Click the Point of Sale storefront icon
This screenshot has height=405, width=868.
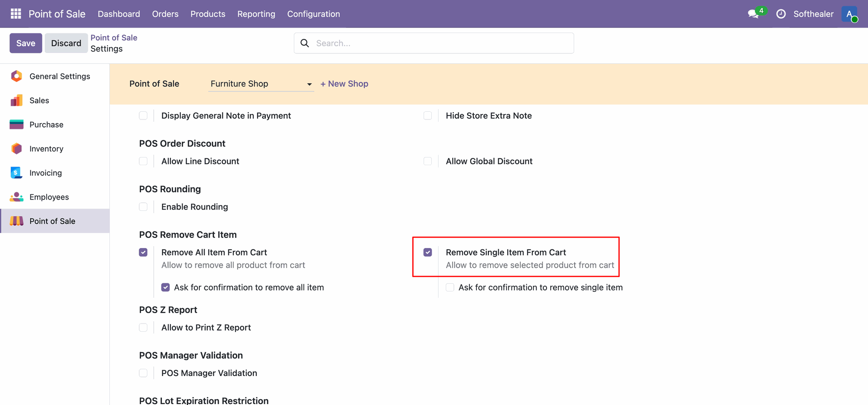coord(17,221)
